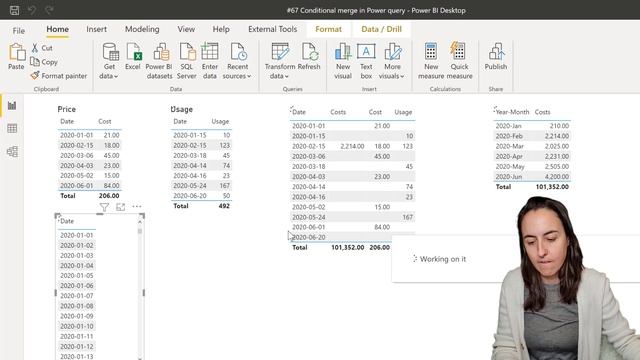Image resolution: width=640 pixels, height=360 pixels.
Task: Click the scrollbar of Date list visual
Action: pyautogui.click(x=140, y=231)
